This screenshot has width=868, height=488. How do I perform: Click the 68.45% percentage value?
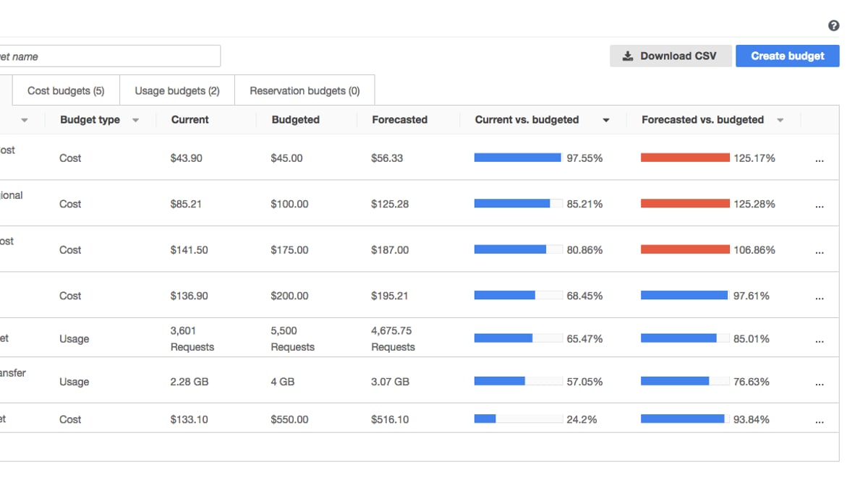585,296
